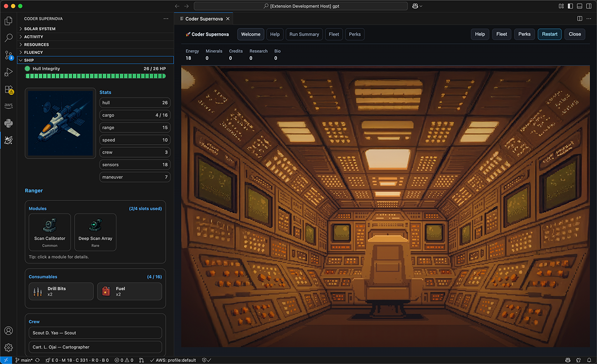Viewport: 597px width, 364px height.
Task: Click the Fleet button beside Restart
Action: click(501, 34)
